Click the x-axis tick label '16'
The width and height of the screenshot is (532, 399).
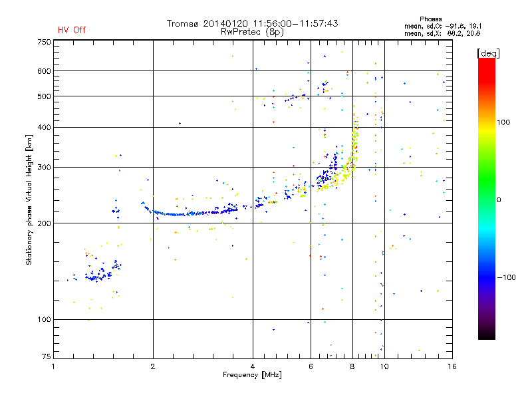pyautogui.click(x=452, y=366)
